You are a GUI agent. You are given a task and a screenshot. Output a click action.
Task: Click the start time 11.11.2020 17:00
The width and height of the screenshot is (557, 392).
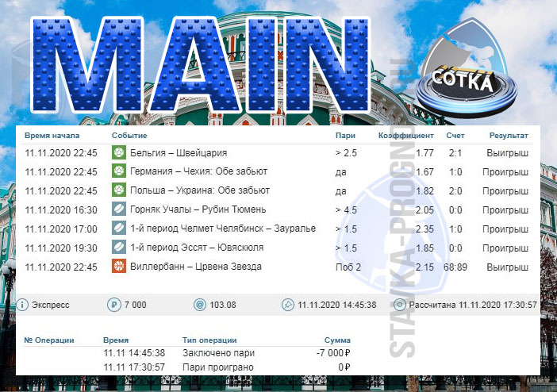61,229
